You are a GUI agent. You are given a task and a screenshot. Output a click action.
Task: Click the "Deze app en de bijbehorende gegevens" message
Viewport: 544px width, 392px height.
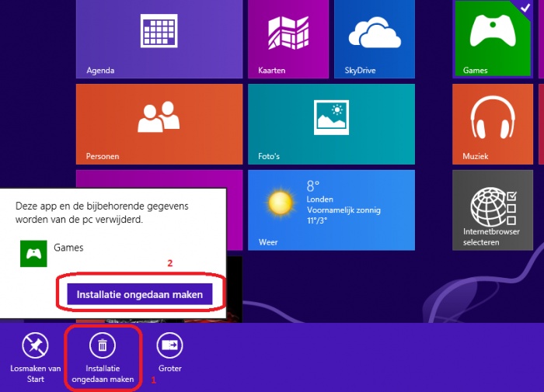tap(102, 206)
